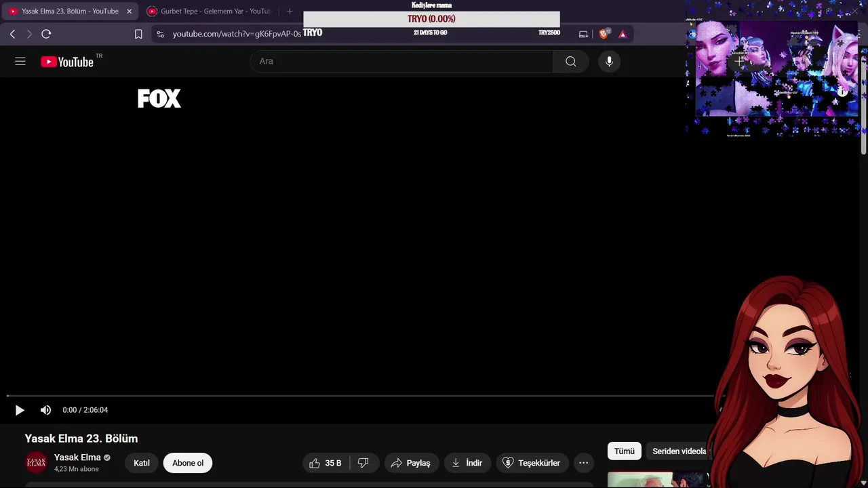Close the Yasak Elma 23. Bölüm tab

coord(129,12)
